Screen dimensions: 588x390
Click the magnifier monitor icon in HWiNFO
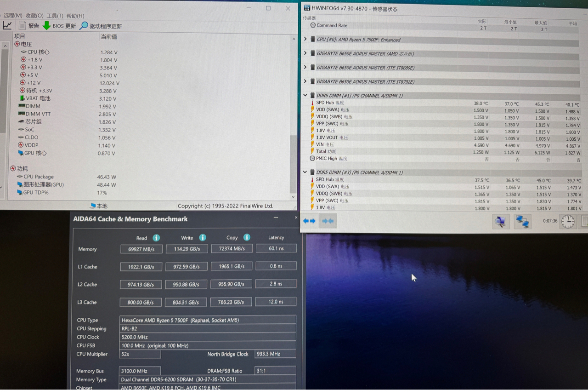(500, 222)
